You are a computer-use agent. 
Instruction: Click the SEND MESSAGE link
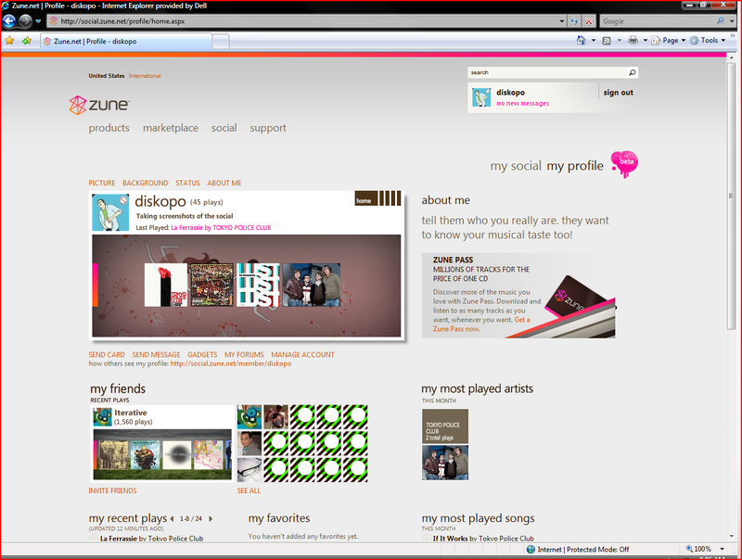156,355
